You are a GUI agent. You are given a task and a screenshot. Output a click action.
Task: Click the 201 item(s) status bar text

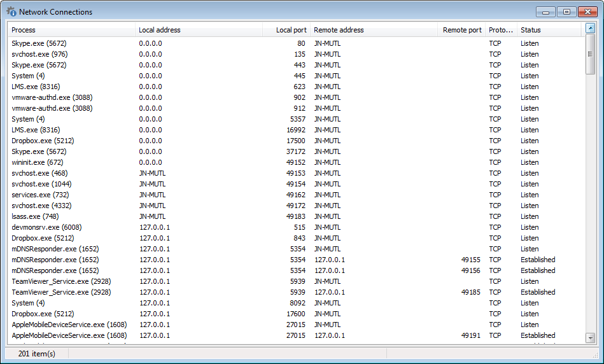click(36, 353)
